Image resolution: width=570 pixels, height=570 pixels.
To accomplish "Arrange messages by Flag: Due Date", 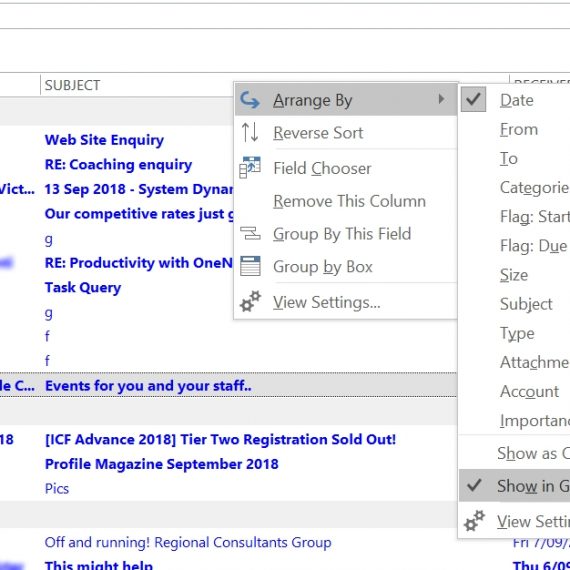I will tap(514, 245).
